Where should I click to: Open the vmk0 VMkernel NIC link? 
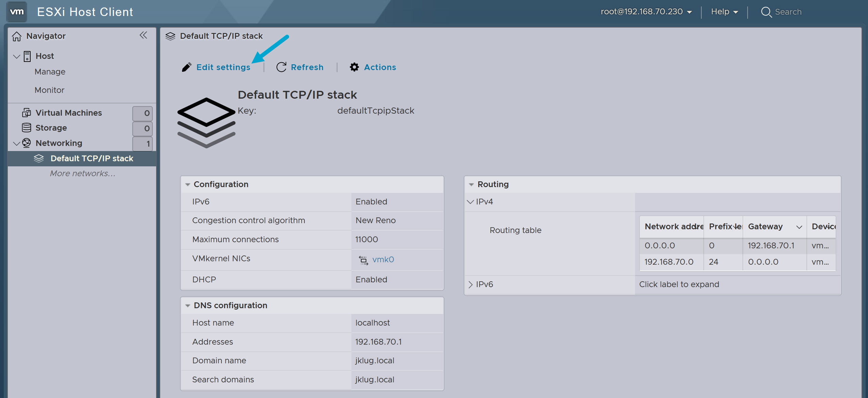coord(383,259)
